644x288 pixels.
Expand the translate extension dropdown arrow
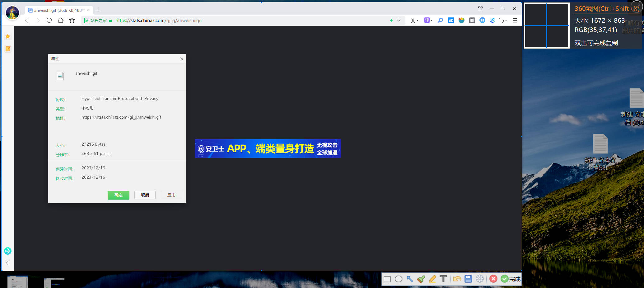click(x=432, y=21)
